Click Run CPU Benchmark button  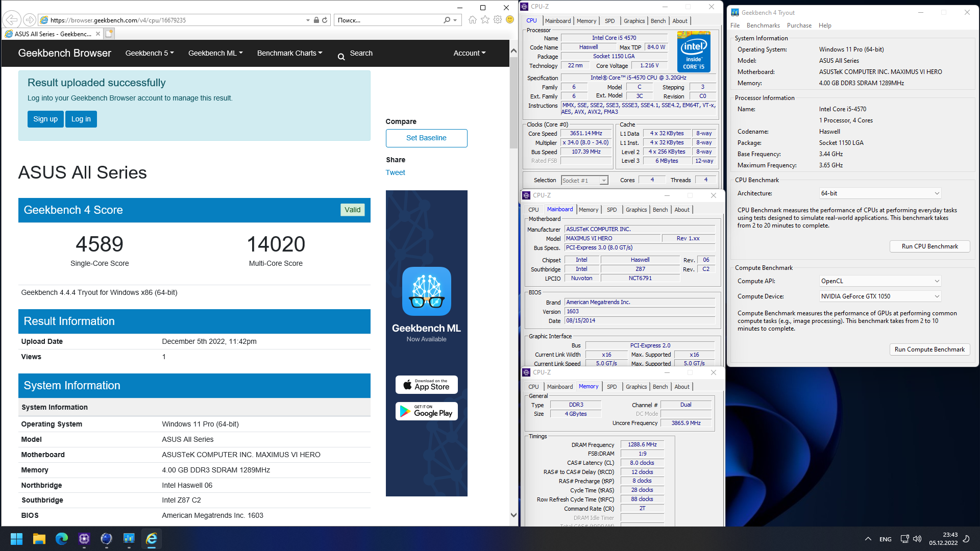pos(929,246)
